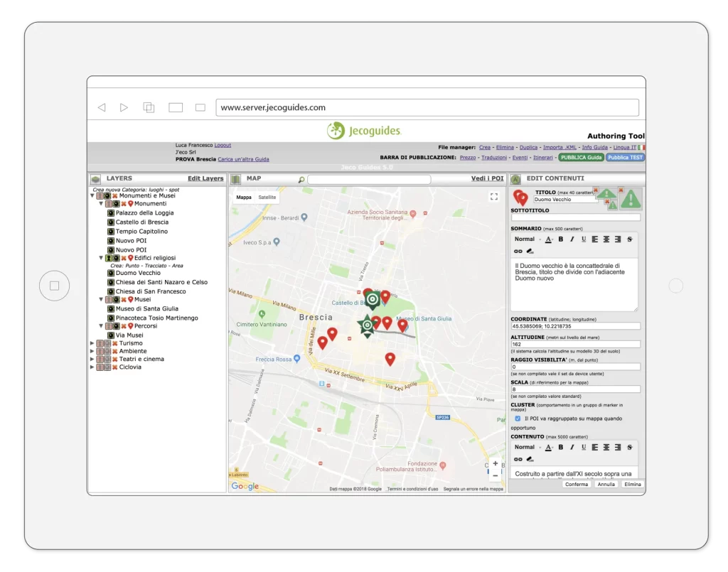Toggle visibility icon of Castello di Brescia
The image size is (728, 572).
coord(111,222)
